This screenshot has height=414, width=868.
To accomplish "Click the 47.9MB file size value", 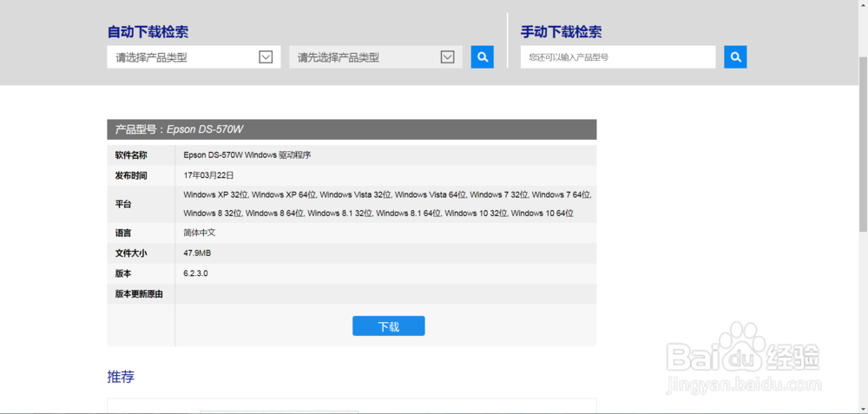I will (x=197, y=253).
